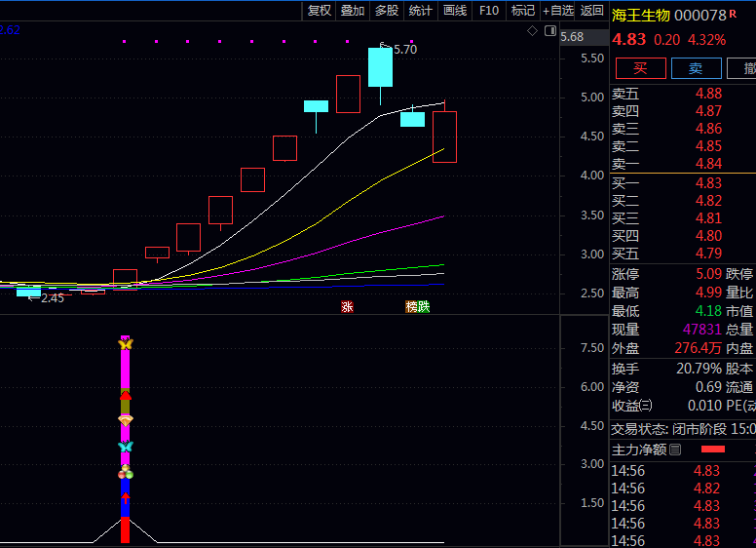The height and width of the screenshot is (548, 756).
Task: Add stock with +自选 button
Action: coord(558,11)
